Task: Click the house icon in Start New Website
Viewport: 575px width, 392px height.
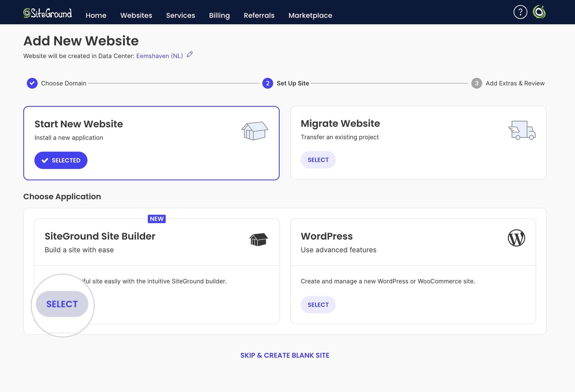Action: point(254,131)
